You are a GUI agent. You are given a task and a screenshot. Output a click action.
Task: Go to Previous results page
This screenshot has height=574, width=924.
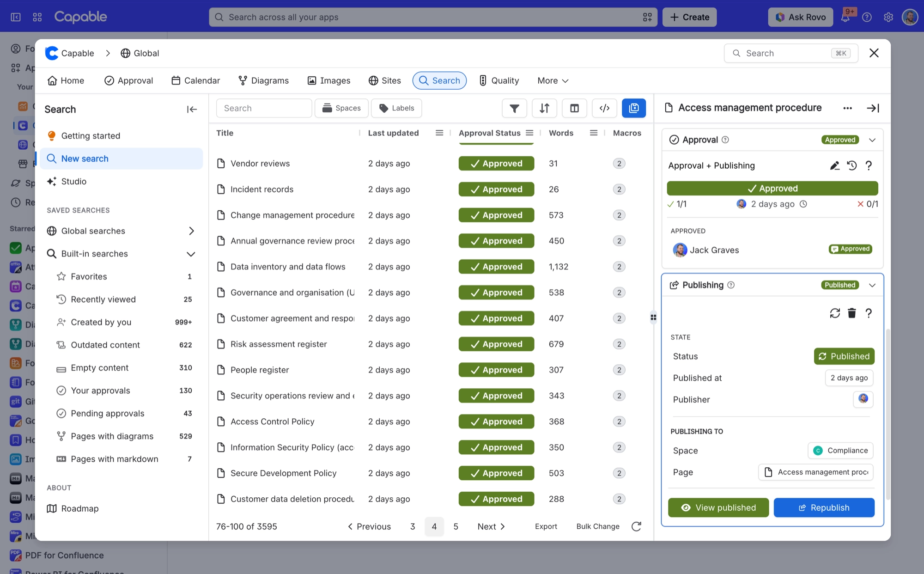coord(369,526)
